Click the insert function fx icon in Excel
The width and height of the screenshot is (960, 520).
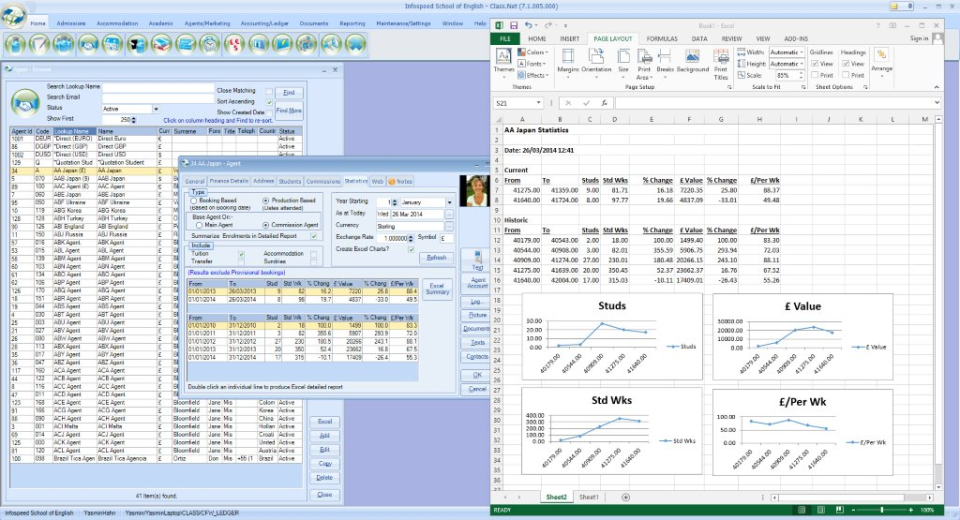604,103
